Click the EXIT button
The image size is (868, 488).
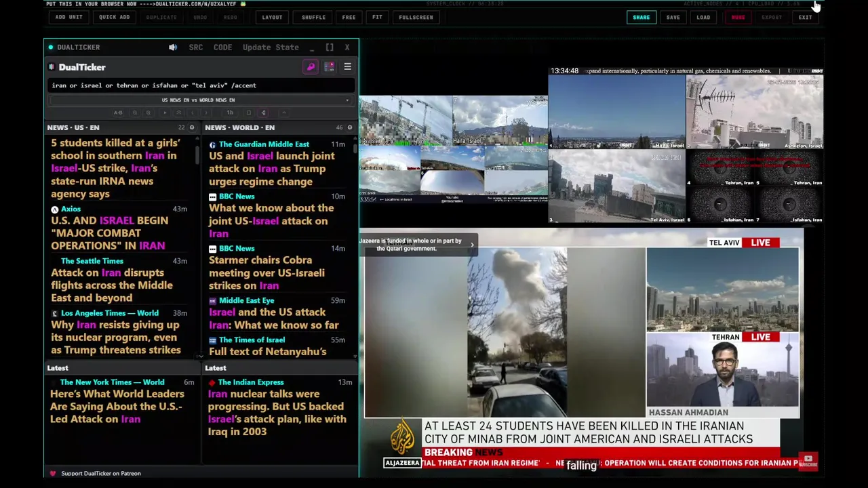point(805,17)
